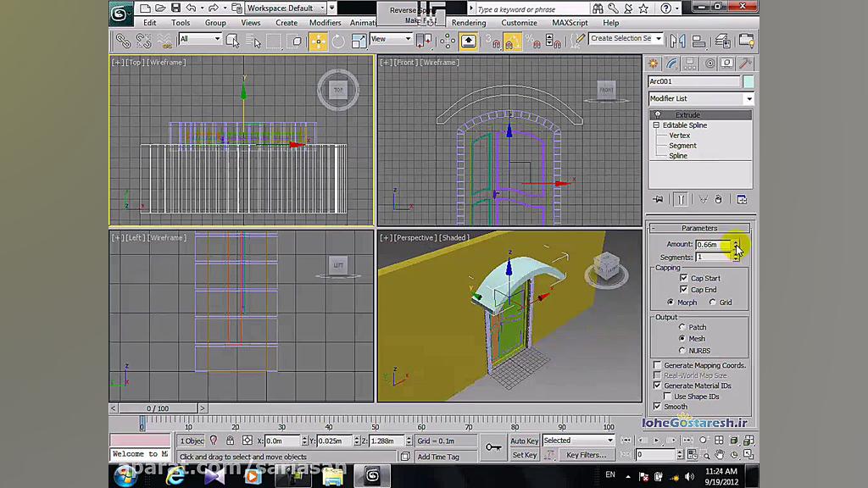Open the Utilities hammer panel

[x=745, y=64]
